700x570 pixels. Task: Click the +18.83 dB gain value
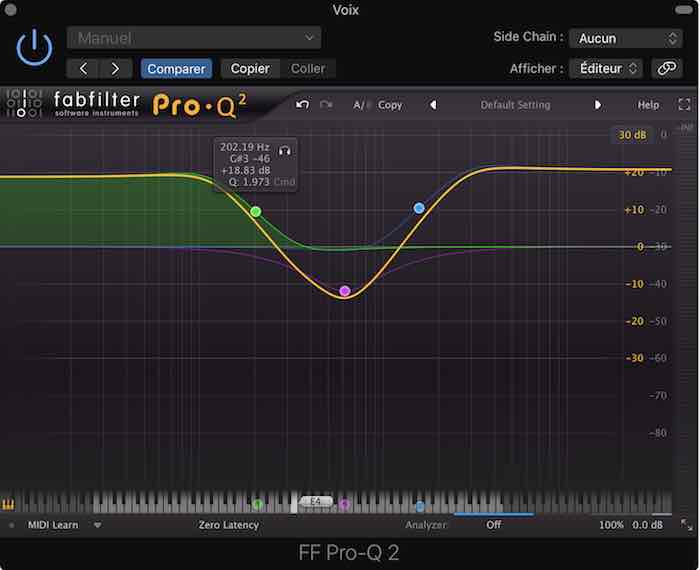(x=246, y=171)
